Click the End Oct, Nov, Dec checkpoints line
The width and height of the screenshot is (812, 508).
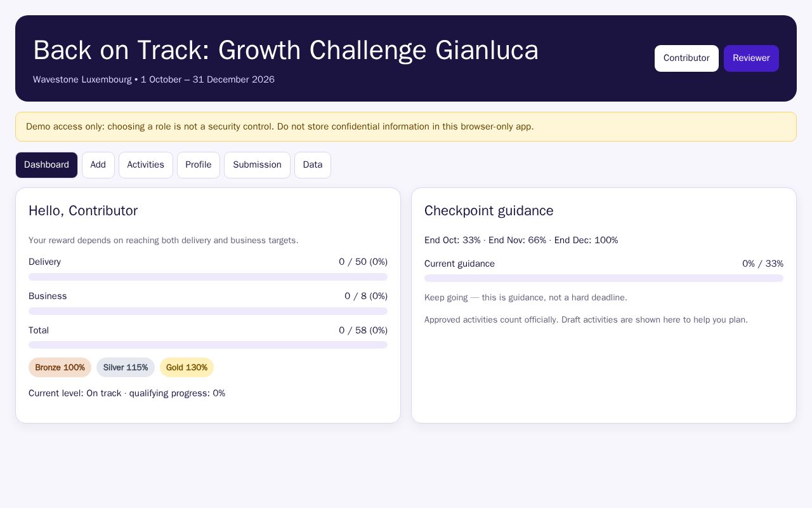(x=521, y=241)
